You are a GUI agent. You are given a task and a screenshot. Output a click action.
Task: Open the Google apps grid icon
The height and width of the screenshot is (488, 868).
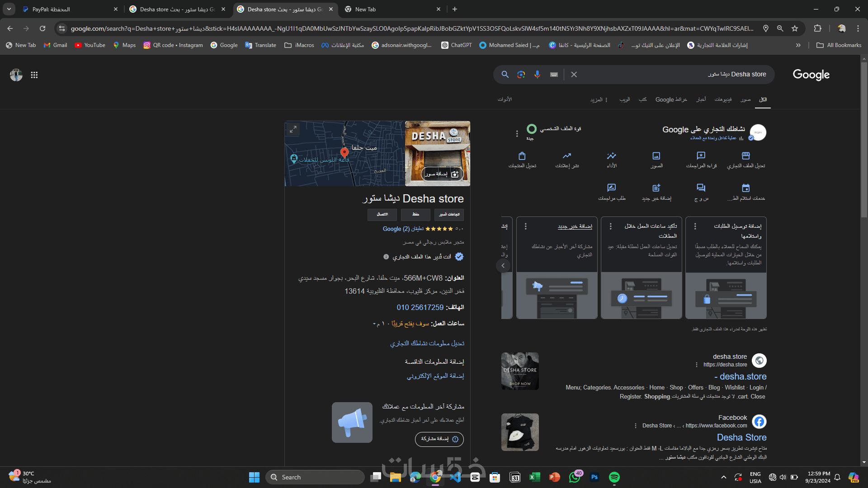tap(34, 75)
